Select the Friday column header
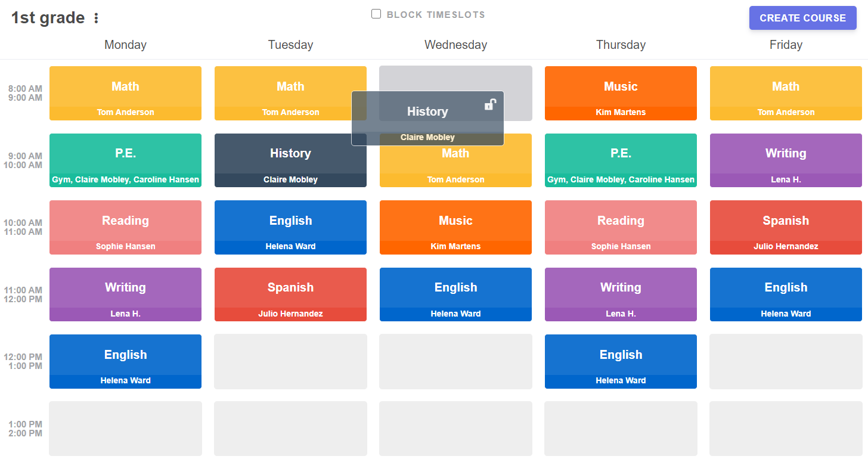The image size is (868, 462). click(786, 45)
